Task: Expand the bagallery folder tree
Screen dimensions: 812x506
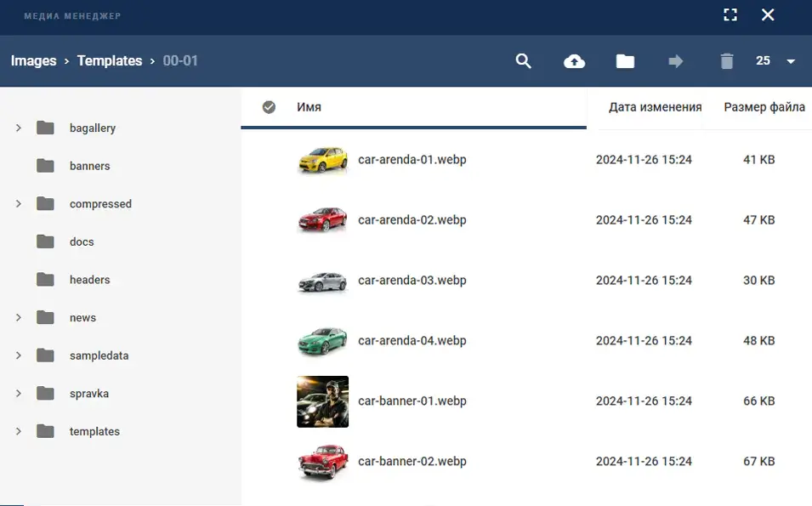Action: point(19,128)
